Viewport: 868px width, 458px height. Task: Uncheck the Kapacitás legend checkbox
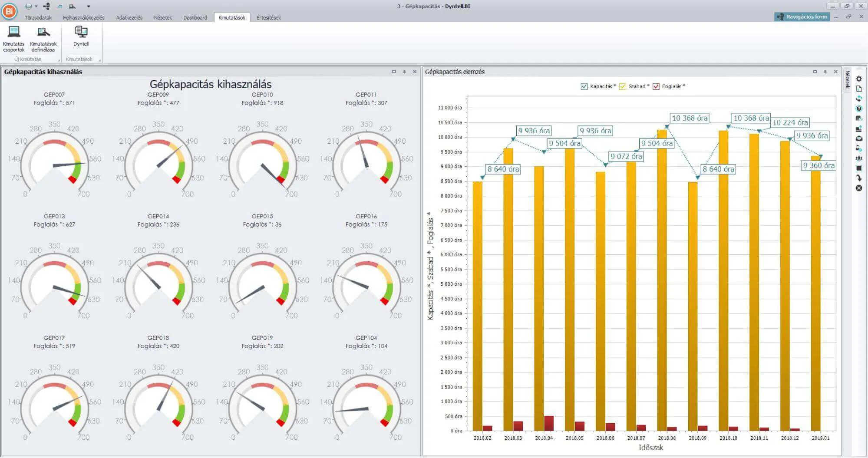pos(584,86)
